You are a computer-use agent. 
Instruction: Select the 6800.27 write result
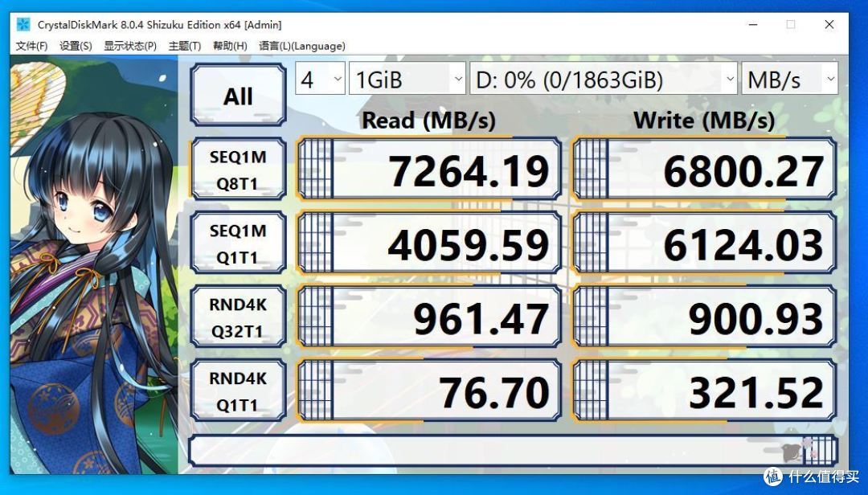pos(704,170)
